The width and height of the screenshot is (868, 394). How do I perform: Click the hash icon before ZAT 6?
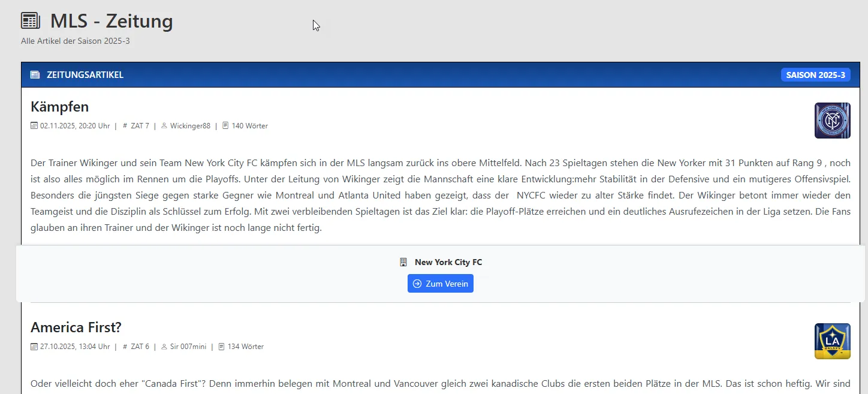tap(125, 347)
